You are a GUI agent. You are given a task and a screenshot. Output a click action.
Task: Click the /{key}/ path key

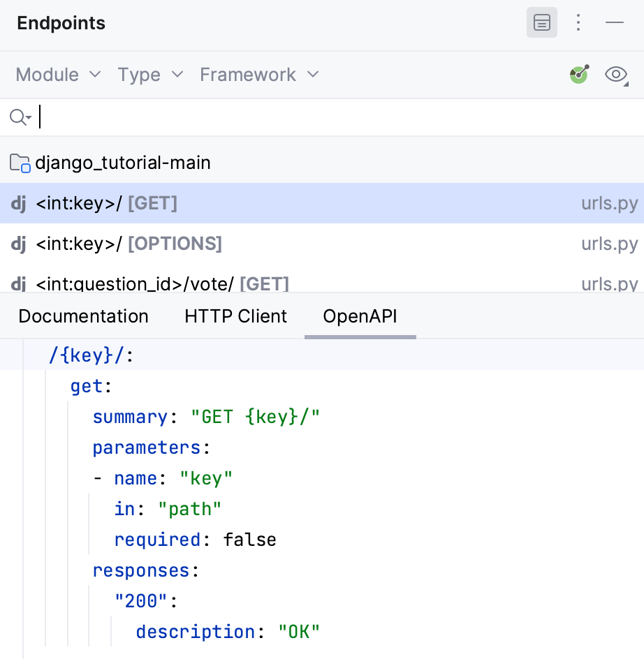87,355
